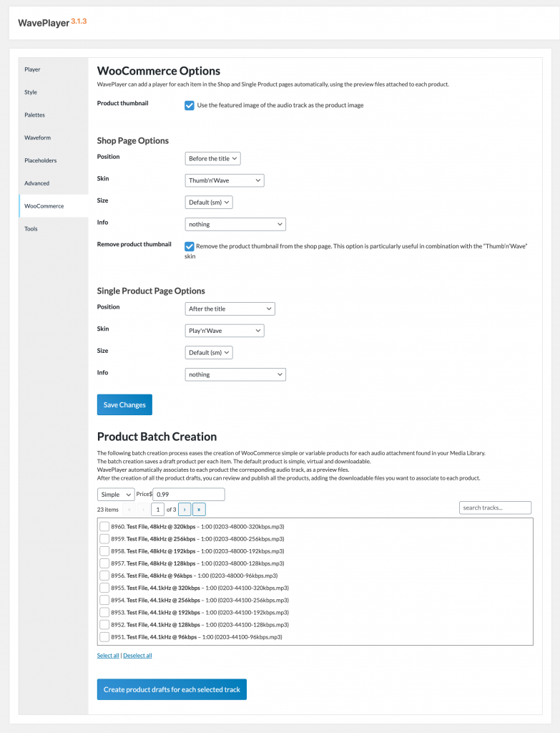Jump to last page of tracks
Image resolution: width=560 pixels, height=733 pixels.
[199, 509]
